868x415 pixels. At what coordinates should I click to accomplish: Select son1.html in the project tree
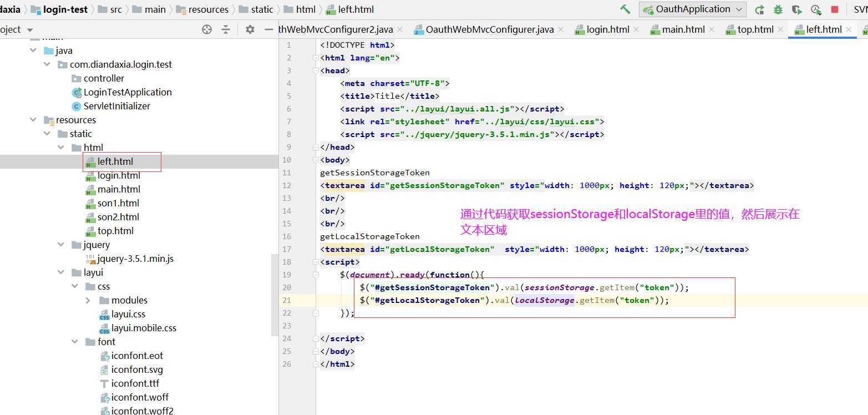point(118,203)
